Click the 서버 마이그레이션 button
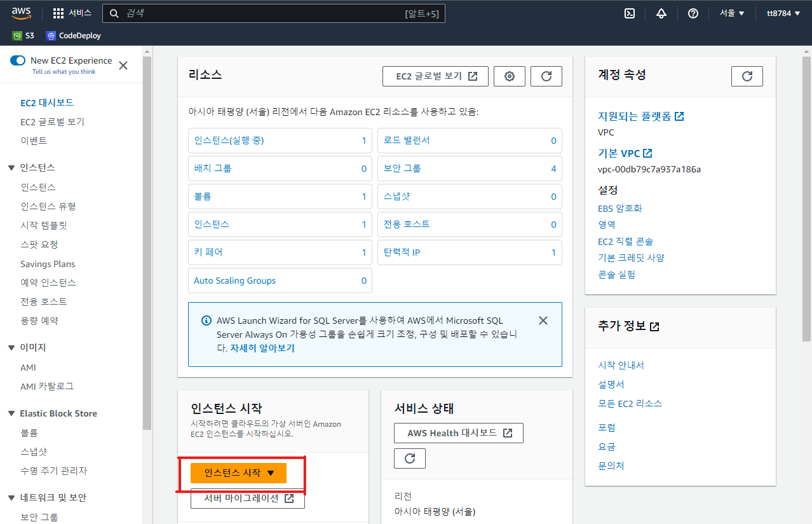The image size is (812, 524). 248,498
